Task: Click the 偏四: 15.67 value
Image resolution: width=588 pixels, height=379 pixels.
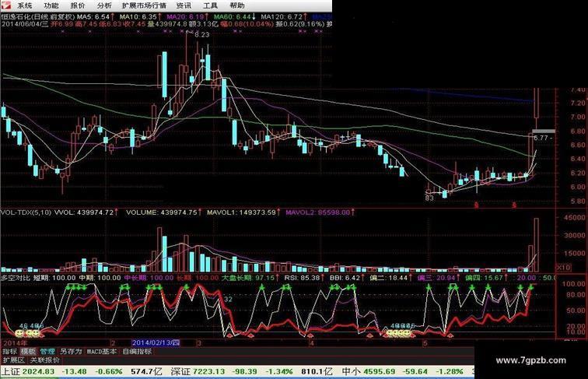Action: pos(484,278)
